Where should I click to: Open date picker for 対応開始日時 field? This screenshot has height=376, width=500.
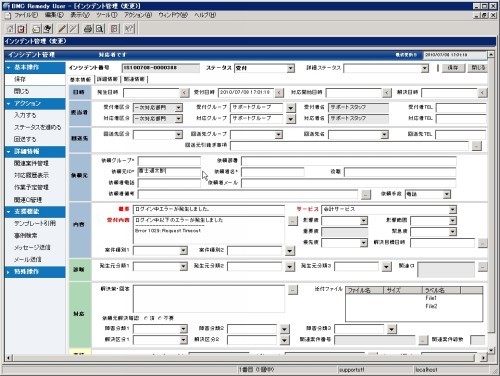pyautogui.click(x=386, y=92)
